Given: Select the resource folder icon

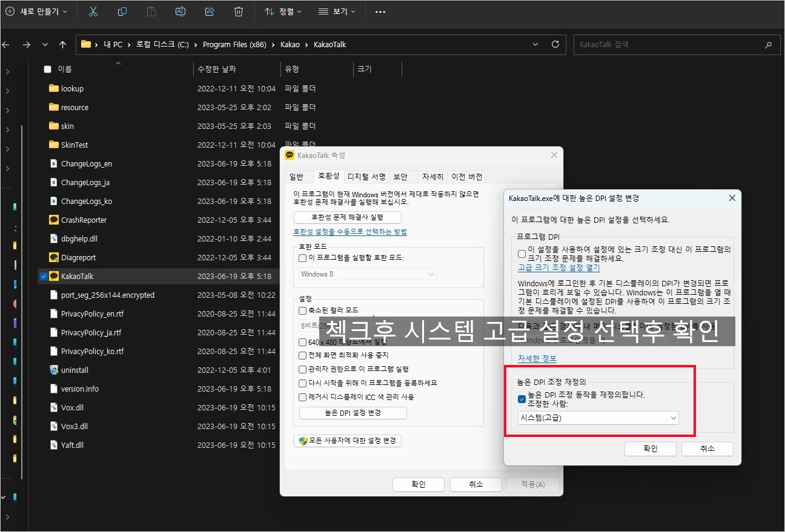Looking at the screenshot, I should (53, 107).
